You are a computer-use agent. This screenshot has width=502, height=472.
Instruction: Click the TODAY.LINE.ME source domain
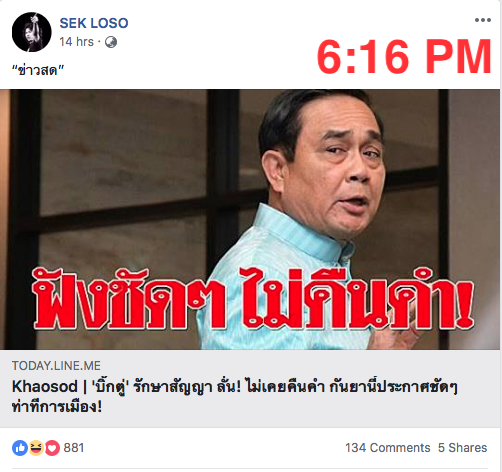point(56,366)
